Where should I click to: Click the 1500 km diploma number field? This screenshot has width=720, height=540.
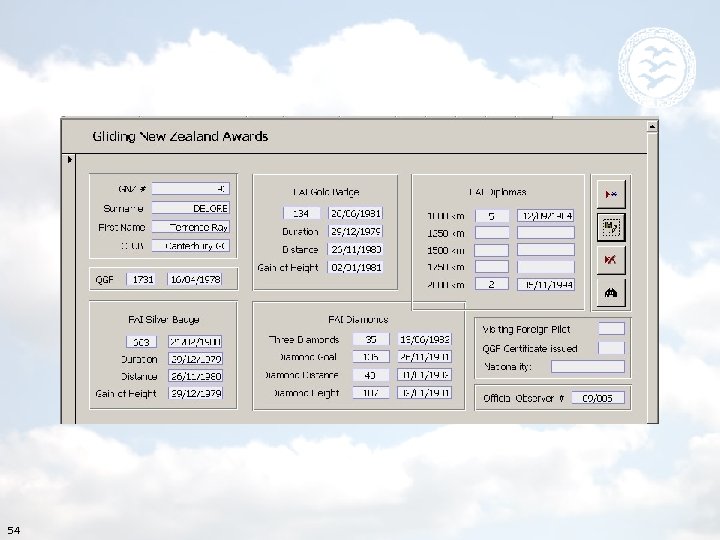point(492,250)
